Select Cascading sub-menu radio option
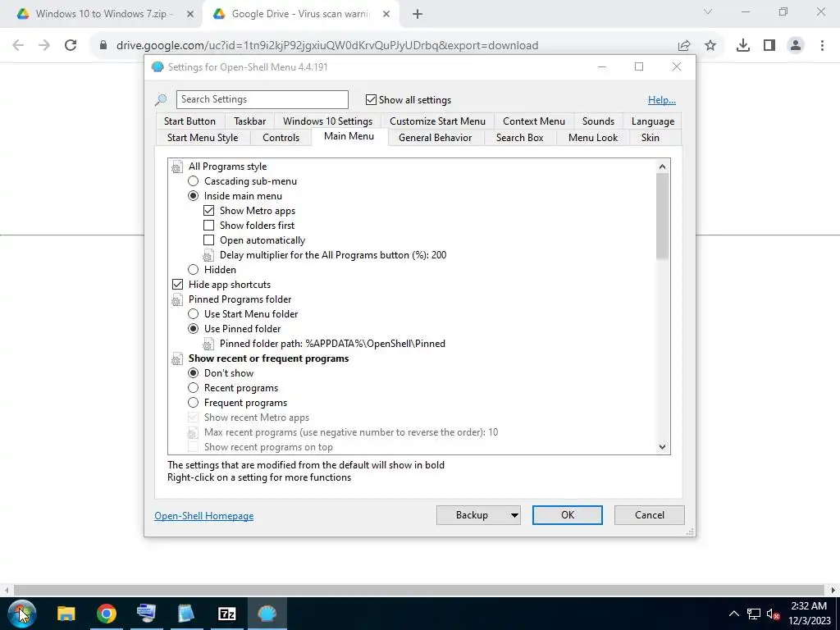The image size is (840, 630). pos(194,181)
